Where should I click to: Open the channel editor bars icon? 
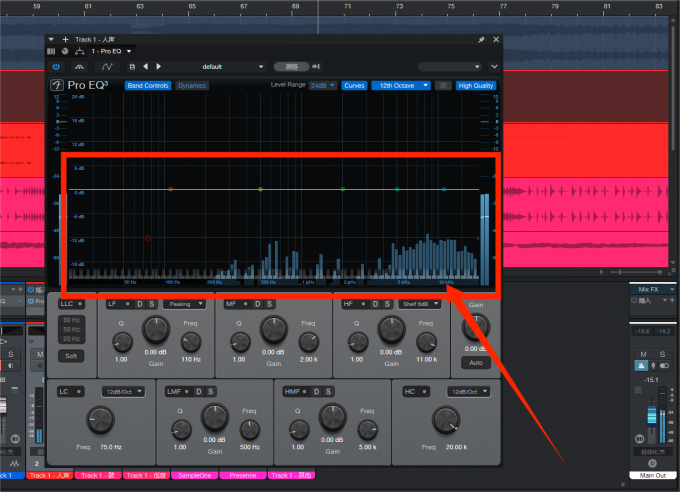(x=51, y=51)
